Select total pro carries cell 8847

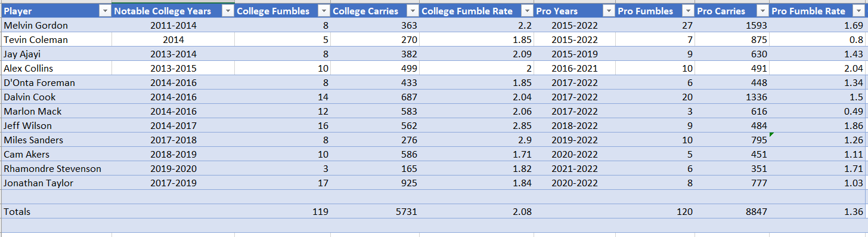click(732, 211)
